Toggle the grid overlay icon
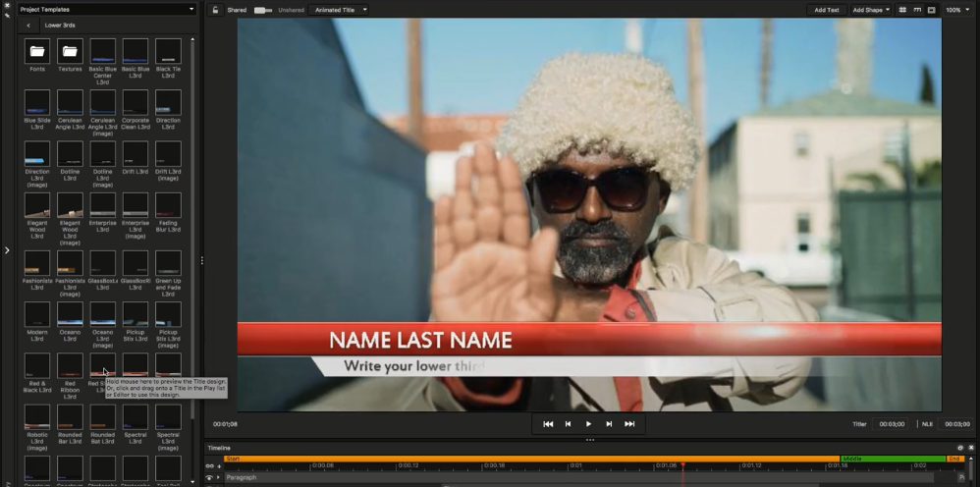Image resolution: width=980 pixels, height=487 pixels. (903, 10)
